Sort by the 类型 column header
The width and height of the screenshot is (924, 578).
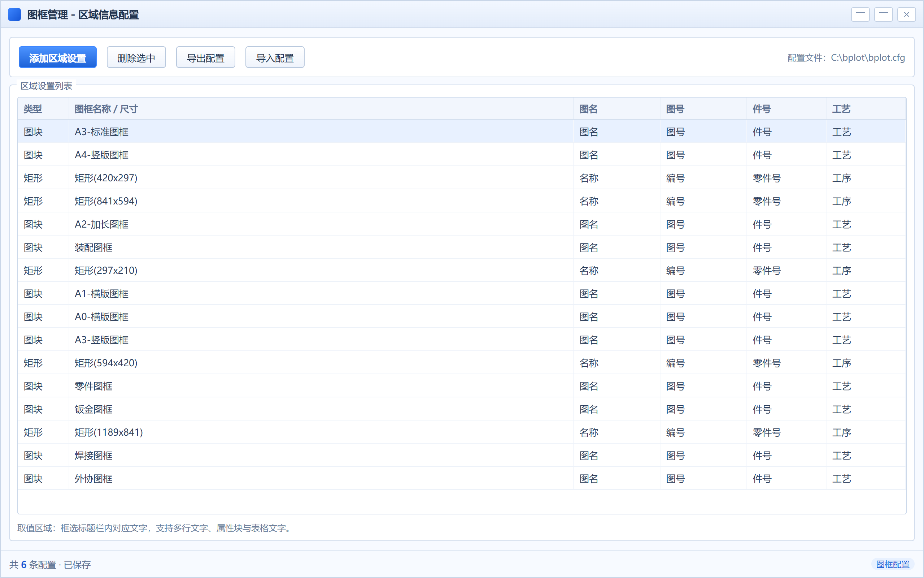tap(43, 109)
